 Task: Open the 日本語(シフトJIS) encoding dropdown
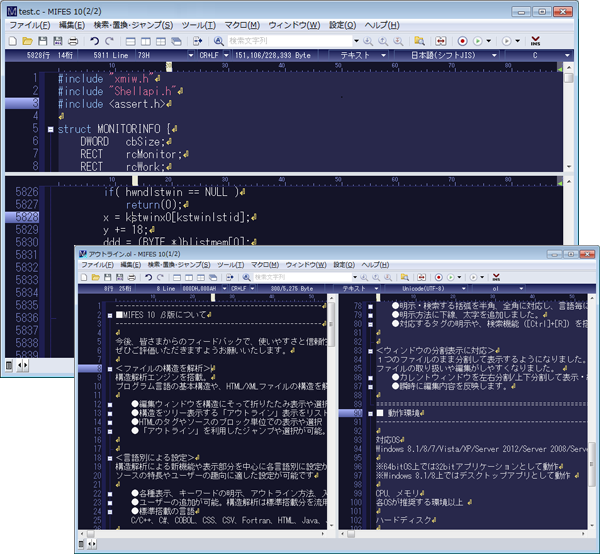click(x=460, y=57)
